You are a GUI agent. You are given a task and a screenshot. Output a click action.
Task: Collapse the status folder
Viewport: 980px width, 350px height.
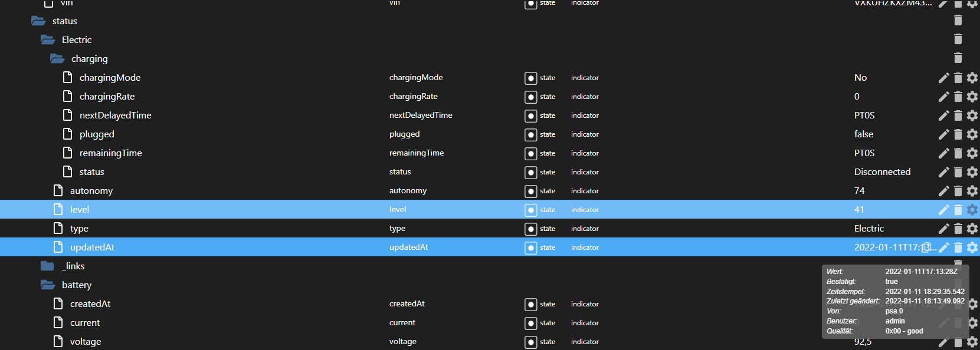(x=39, y=21)
